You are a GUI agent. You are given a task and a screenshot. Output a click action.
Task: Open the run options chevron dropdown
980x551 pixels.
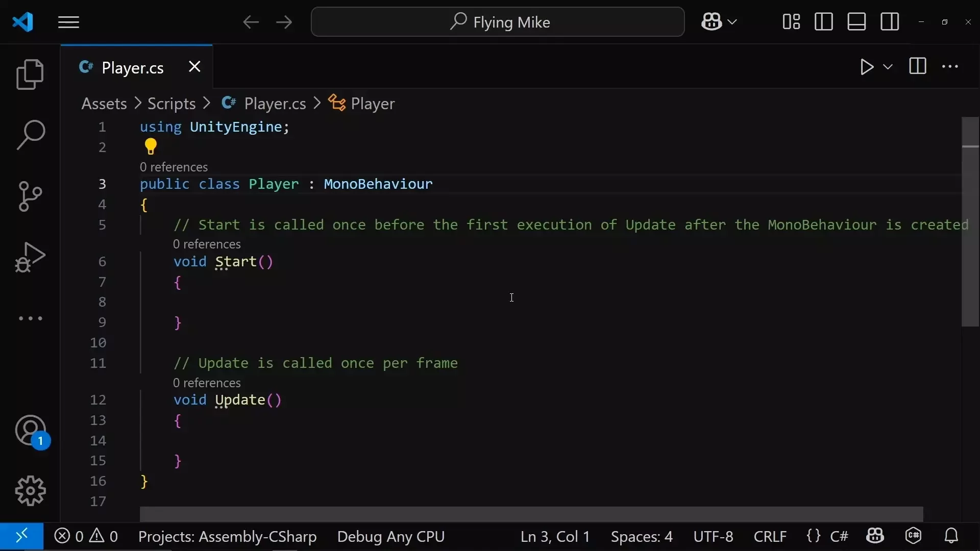pyautogui.click(x=888, y=67)
